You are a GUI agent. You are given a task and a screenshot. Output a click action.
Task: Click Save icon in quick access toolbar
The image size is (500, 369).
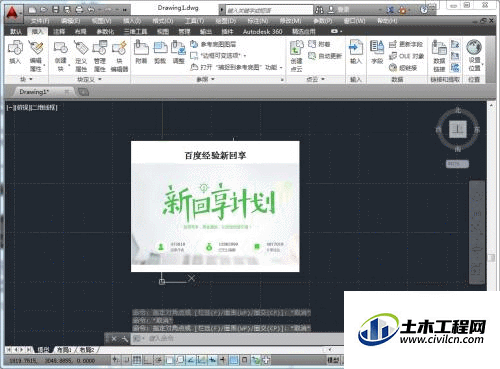pyautogui.click(x=55, y=10)
